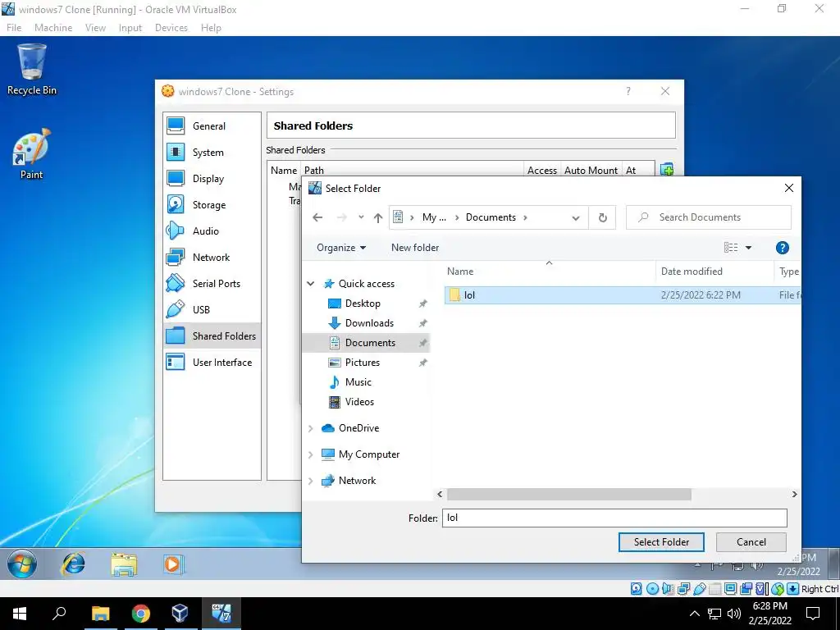The height and width of the screenshot is (630, 840).
Task: Open the Display settings category
Action: 212,178
